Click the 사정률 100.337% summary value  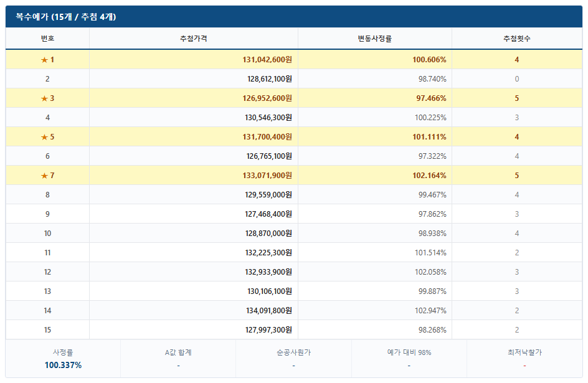tap(63, 365)
